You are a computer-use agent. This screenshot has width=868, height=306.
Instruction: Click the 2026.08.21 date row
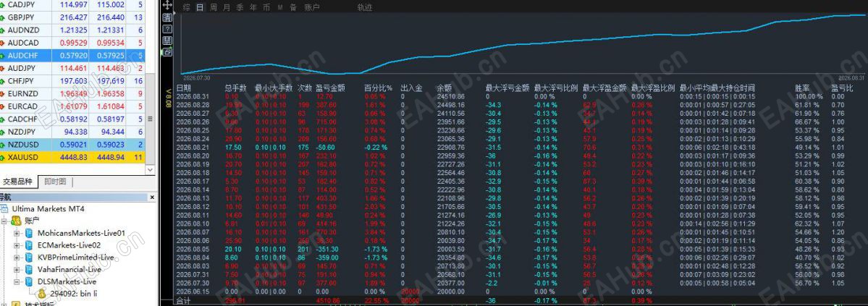click(x=193, y=148)
